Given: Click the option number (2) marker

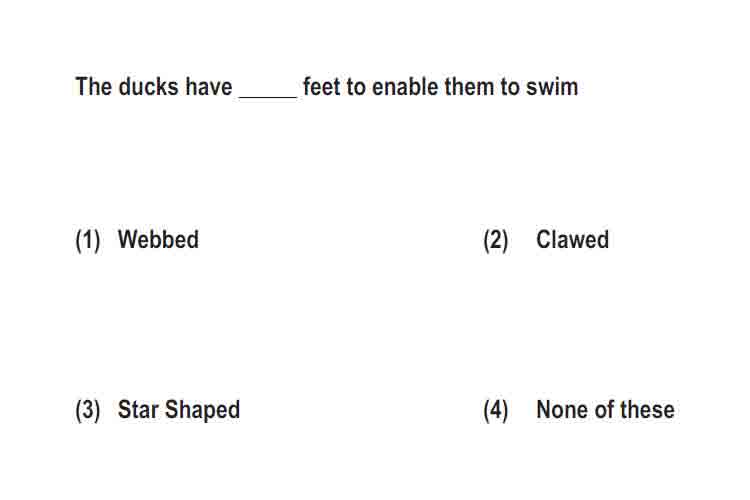Looking at the screenshot, I should pyautogui.click(x=496, y=240).
